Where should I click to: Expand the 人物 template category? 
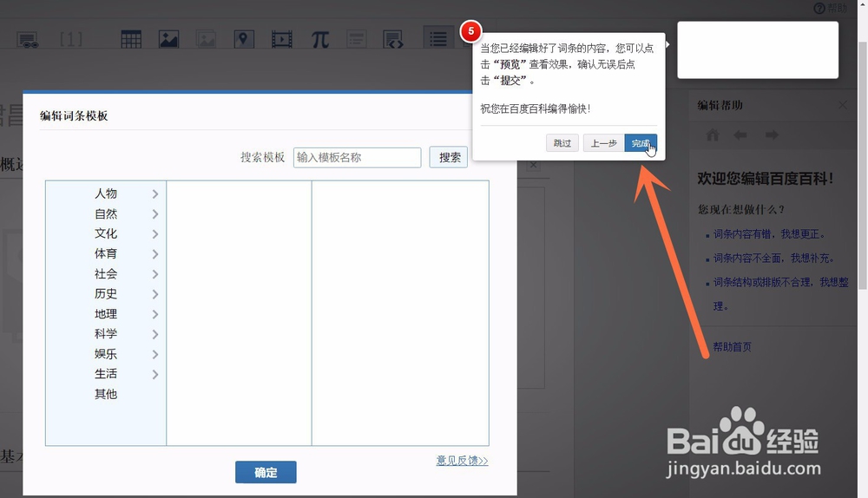point(106,193)
